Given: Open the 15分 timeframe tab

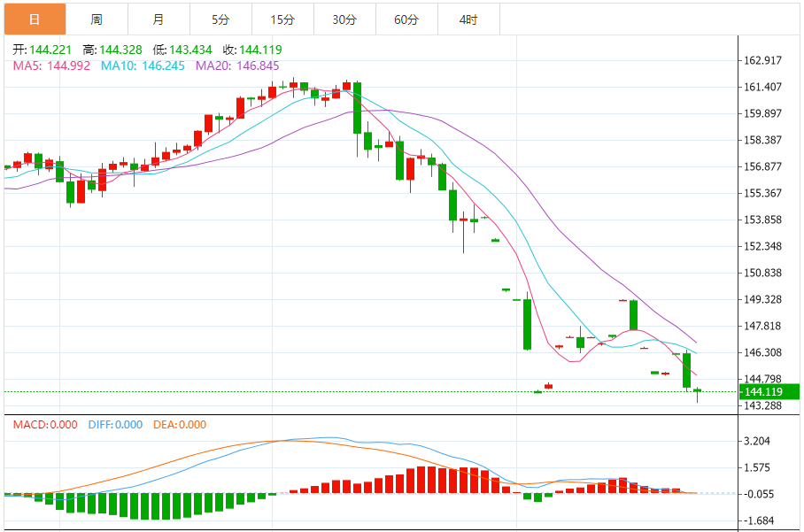Looking at the screenshot, I should (x=283, y=19).
